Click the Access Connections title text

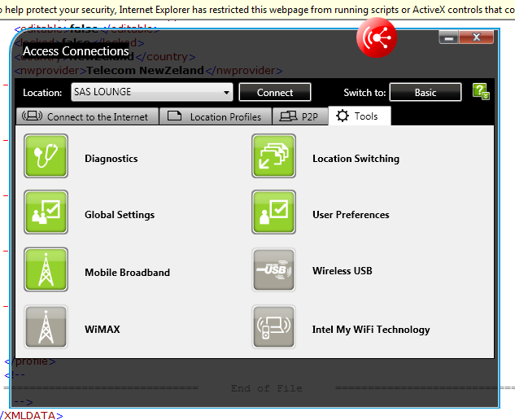coord(76,51)
